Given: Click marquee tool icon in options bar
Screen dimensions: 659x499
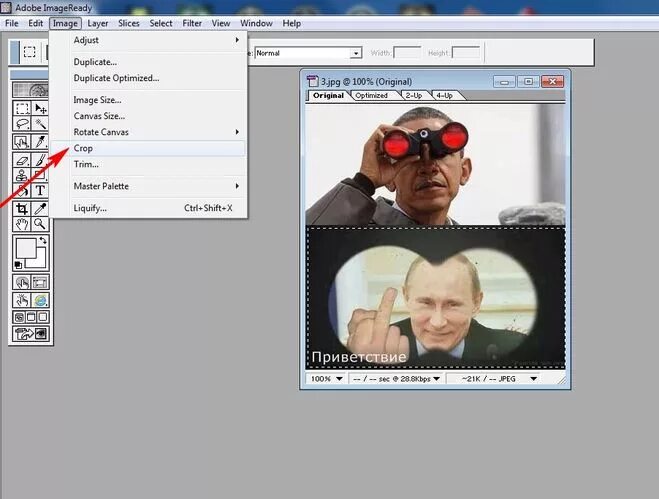Looking at the screenshot, I should [29, 52].
